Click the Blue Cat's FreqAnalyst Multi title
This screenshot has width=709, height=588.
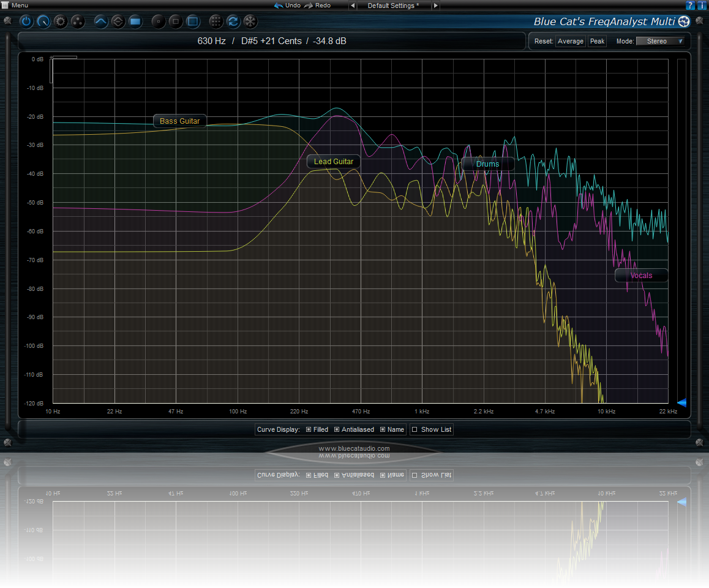click(604, 21)
